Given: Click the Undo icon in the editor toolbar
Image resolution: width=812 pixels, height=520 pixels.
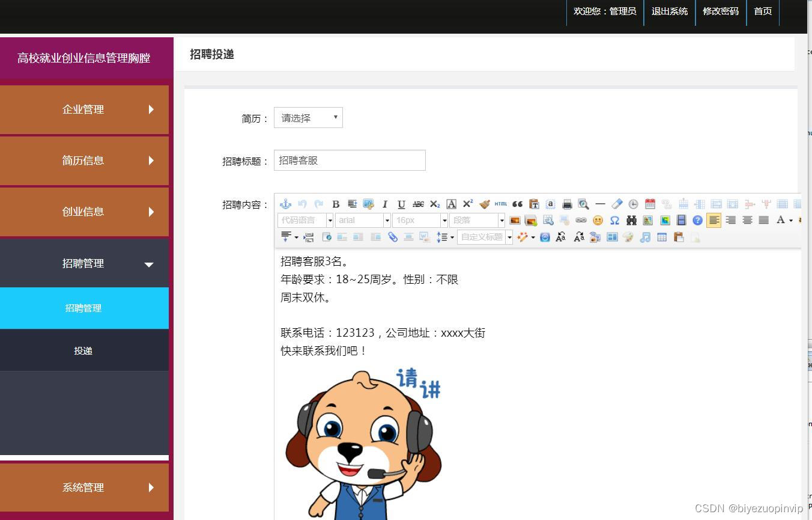Looking at the screenshot, I should pyautogui.click(x=303, y=203).
